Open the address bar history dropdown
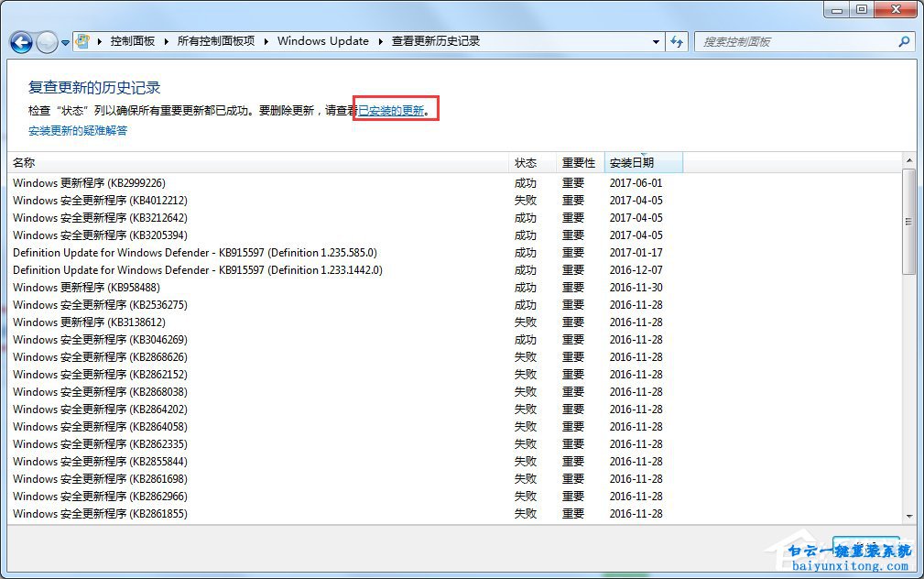 coord(655,41)
